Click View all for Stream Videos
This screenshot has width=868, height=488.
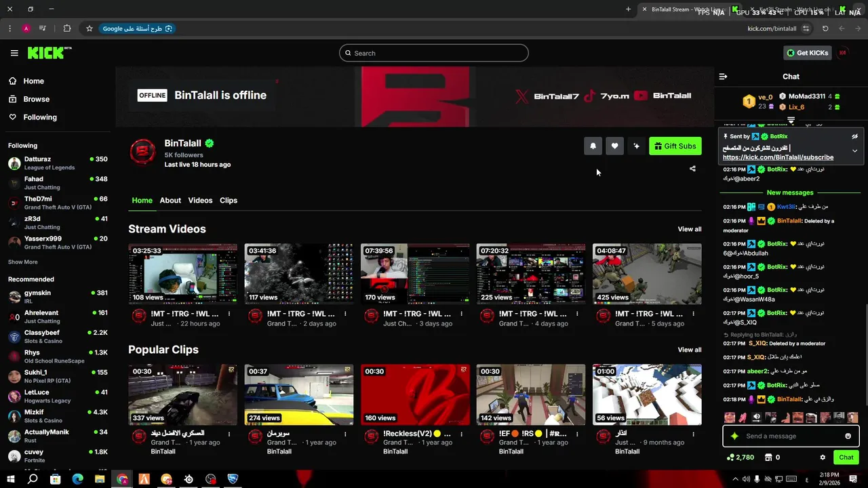[690, 229]
